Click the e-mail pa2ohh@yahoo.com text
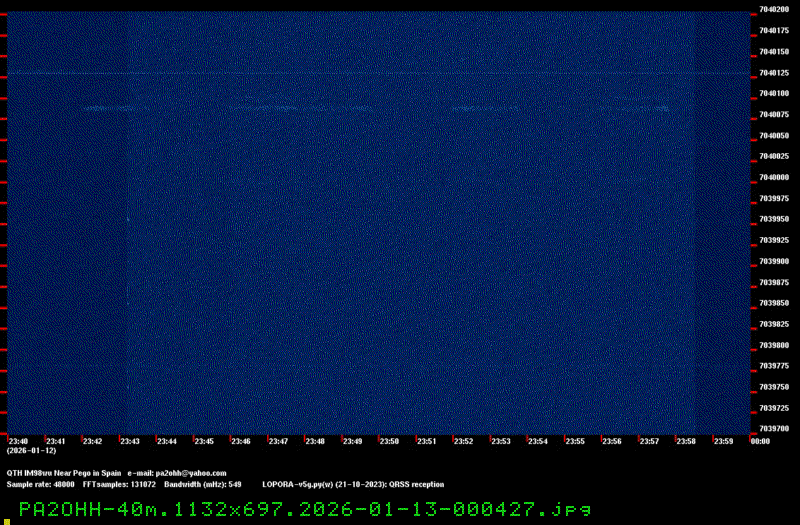Image resolution: width=800 pixels, height=525 pixels. 177,473
